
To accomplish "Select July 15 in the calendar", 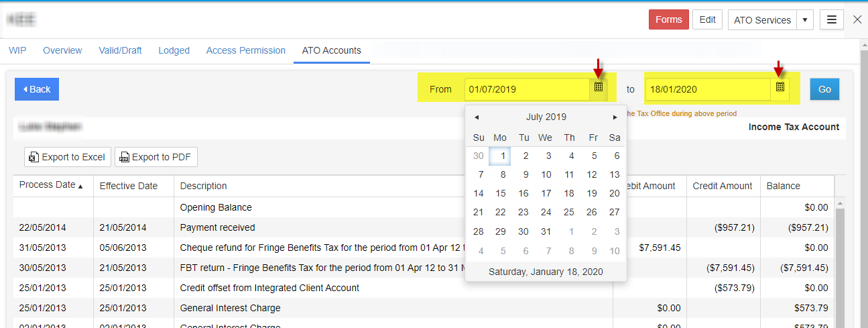I will click(501, 193).
